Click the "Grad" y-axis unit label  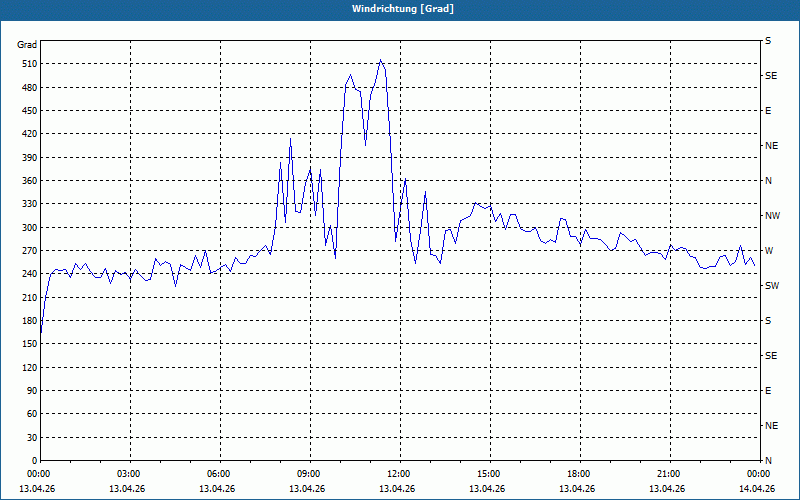27,45
